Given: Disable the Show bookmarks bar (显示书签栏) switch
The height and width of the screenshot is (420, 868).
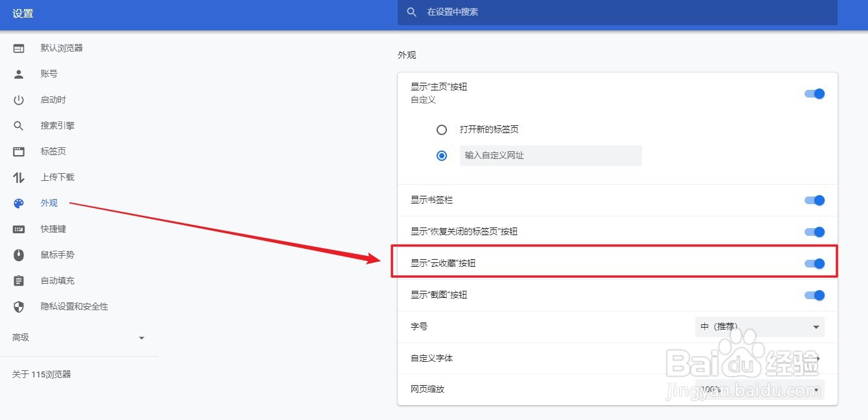Looking at the screenshot, I should point(814,200).
